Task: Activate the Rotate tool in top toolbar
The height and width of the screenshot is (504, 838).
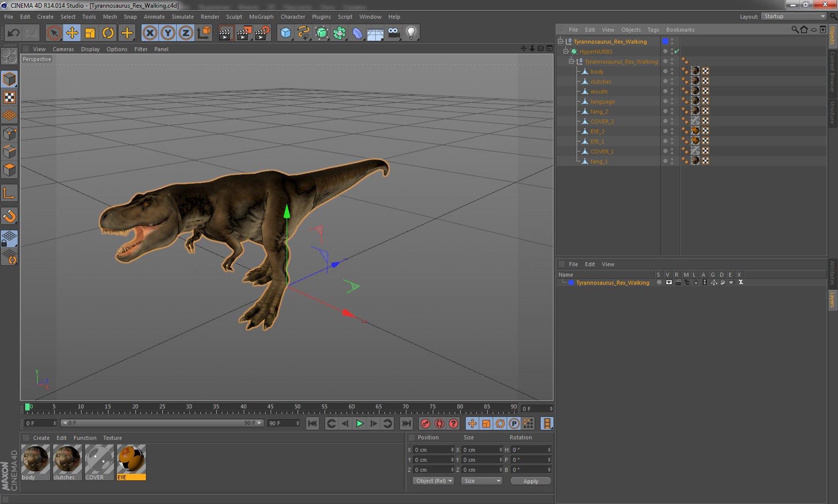Action: (108, 33)
